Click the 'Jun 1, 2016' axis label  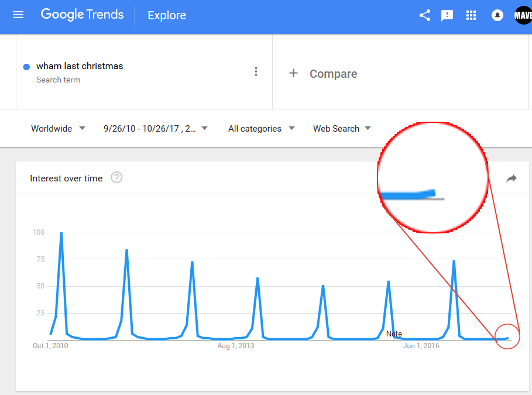point(421,346)
